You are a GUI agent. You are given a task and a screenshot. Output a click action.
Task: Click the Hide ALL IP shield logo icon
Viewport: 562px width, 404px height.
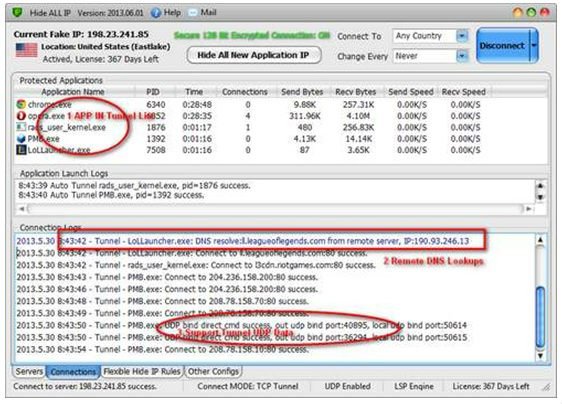[17, 13]
